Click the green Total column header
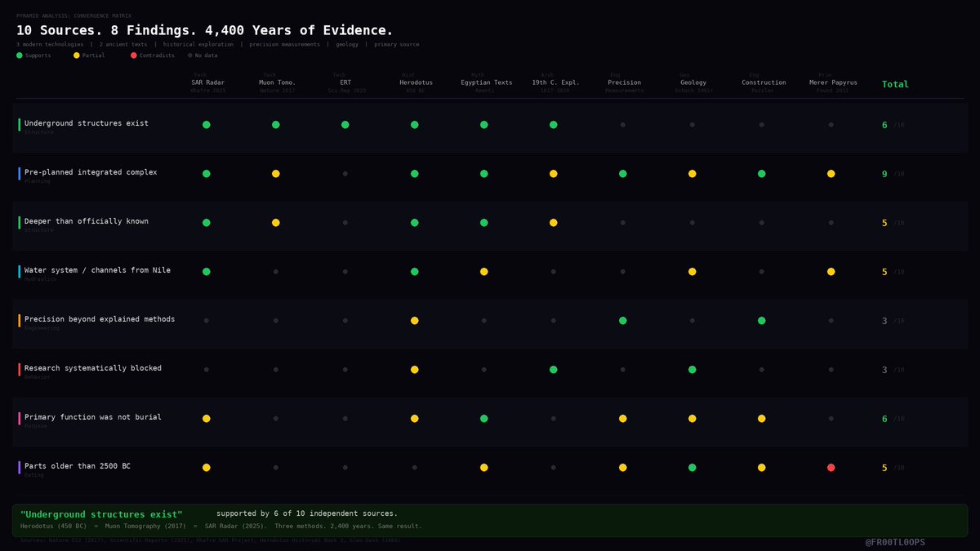 895,84
